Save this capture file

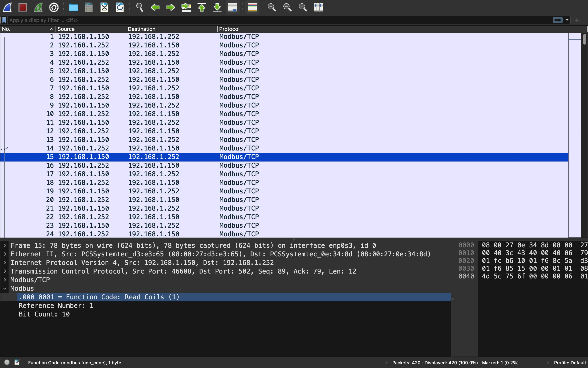click(x=89, y=7)
